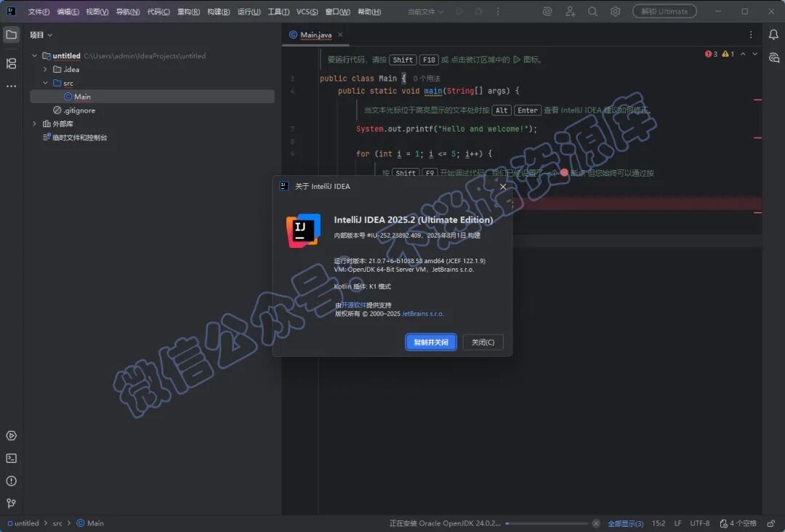Open the Git version control tool window
This screenshot has width=785, height=532.
(11, 503)
